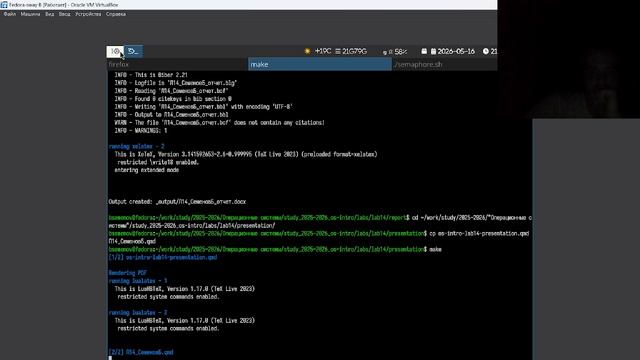Click the 'INFO - This is Biber 2.21' line
640x360 pixels.
click(151, 75)
